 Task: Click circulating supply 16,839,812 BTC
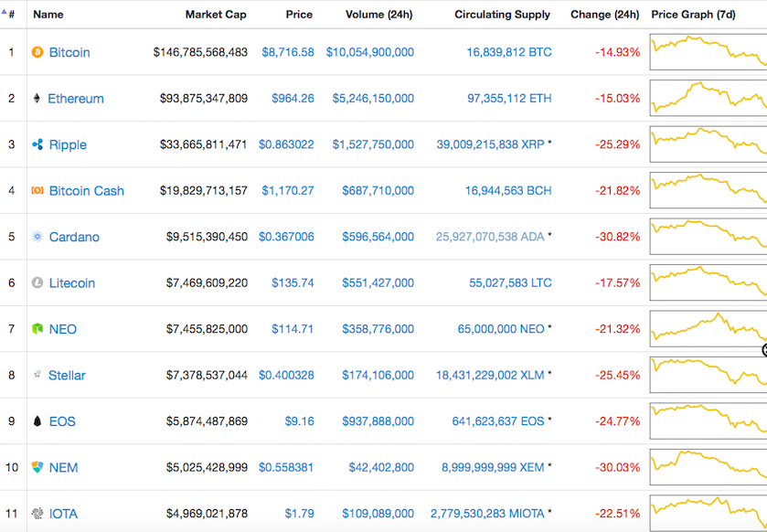[x=509, y=52]
